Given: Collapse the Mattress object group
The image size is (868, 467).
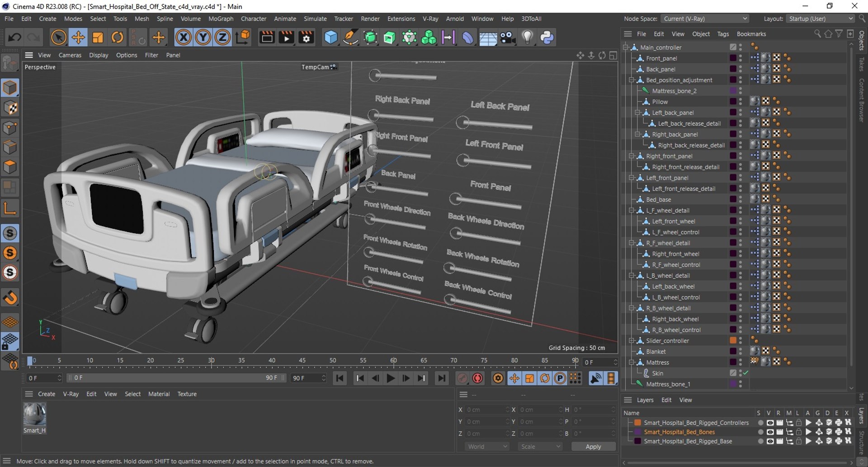Looking at the screenshot, I should [632, 362].
